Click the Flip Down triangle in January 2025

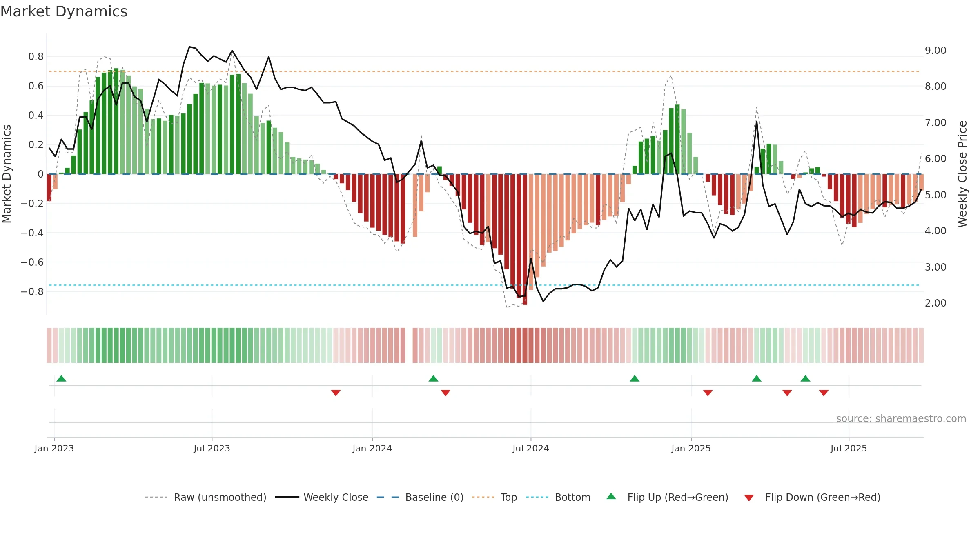coord(708,393)
